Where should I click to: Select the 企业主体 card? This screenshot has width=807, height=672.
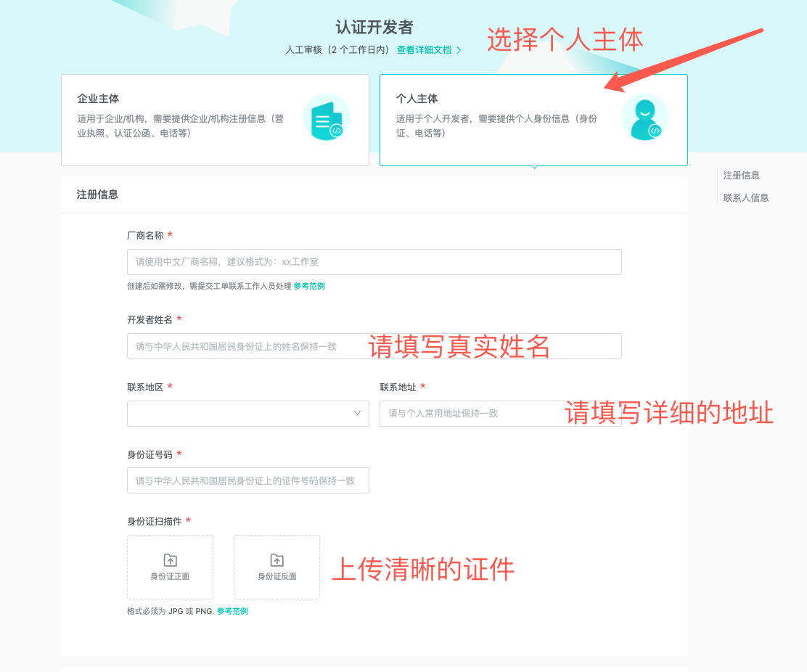click(x=215, y=120)
